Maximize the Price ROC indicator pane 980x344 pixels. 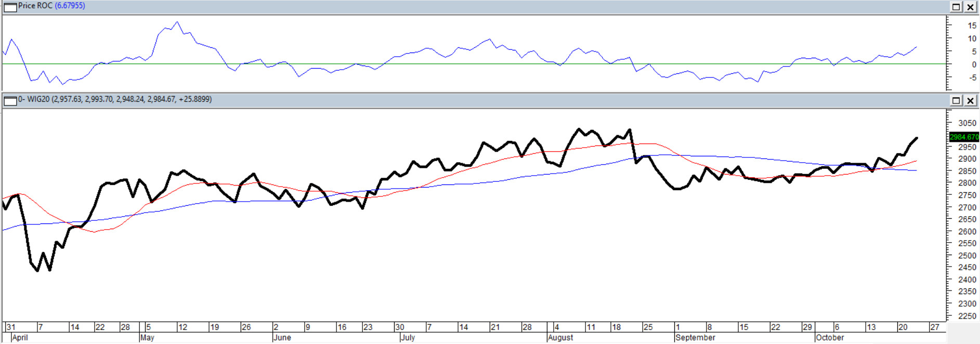(x=956, y=7)
